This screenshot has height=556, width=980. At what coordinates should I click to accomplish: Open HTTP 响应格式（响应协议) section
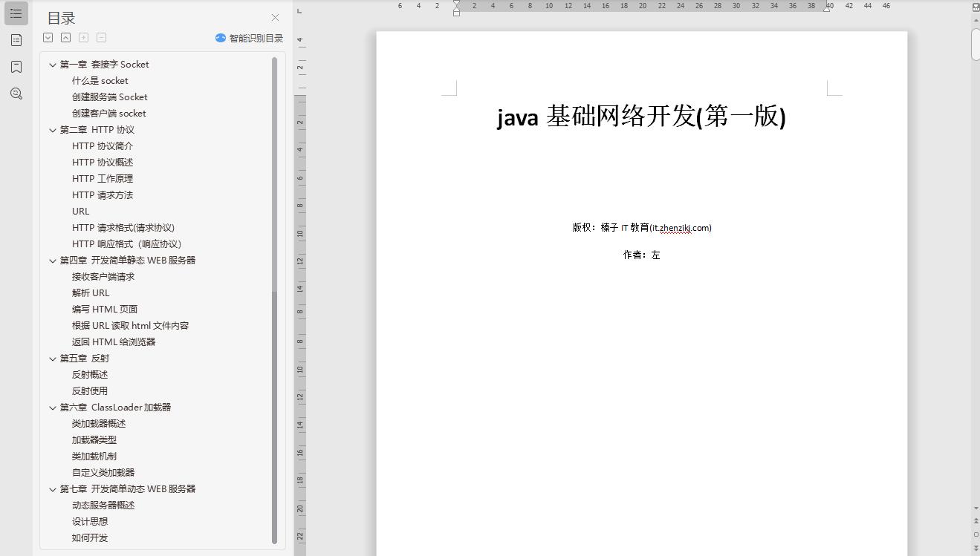coord(126,244)
